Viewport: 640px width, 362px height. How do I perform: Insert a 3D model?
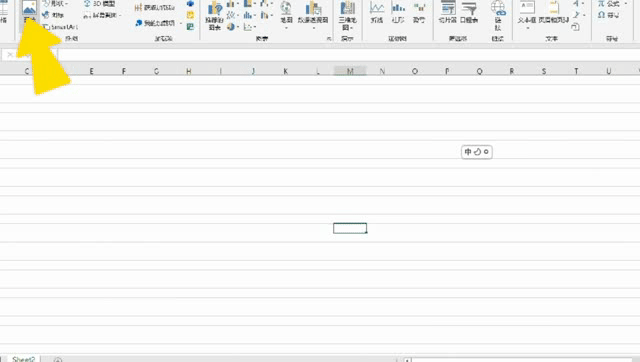click(x=100, y=4)
